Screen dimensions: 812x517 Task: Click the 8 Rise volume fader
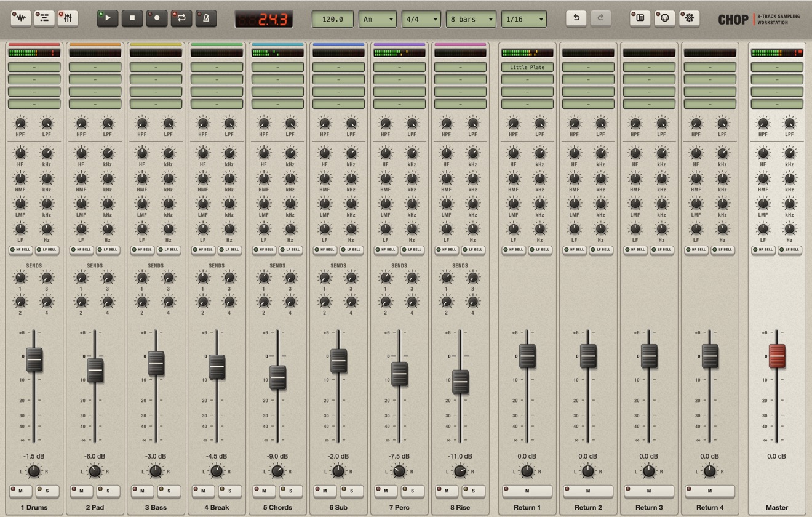(460, 382)
